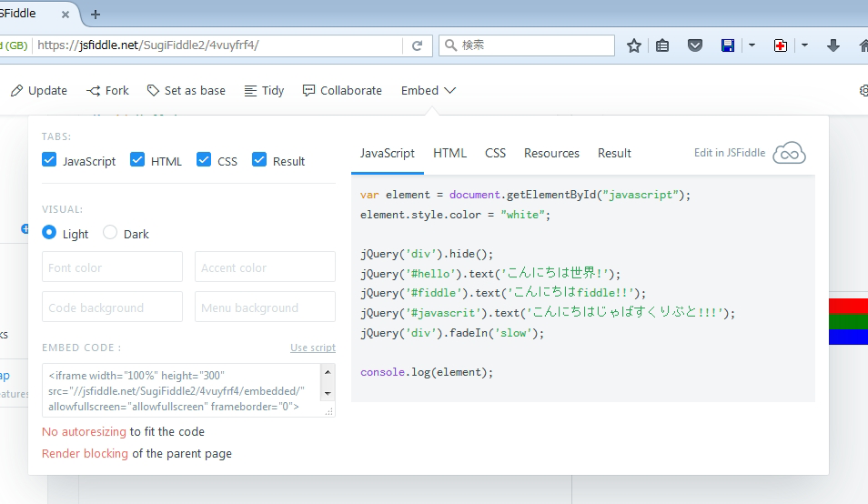This screenshot has width=868, height=504.
Task: Toggle the HTML tab checkbox
Action: pos(137,160)
